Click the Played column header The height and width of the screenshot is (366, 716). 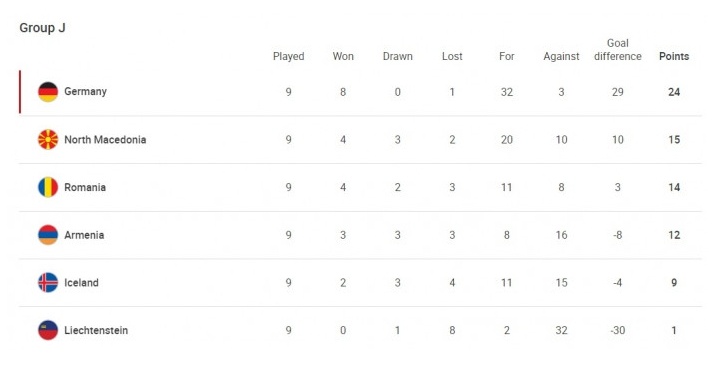coord(289,56)
